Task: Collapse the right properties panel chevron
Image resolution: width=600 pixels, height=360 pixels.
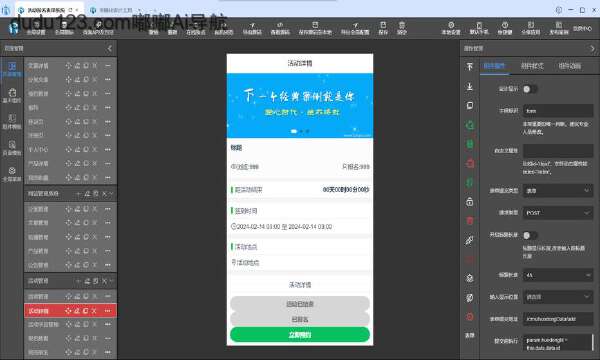Action: [592, 49]
